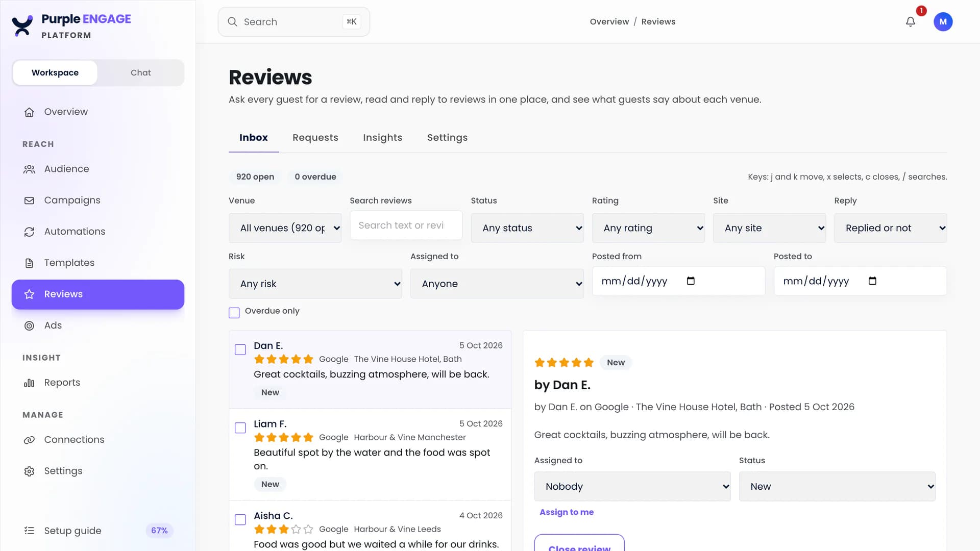Image resolution: width=980 pixels, height=551 pixels.
Task: Open the Anyone assigned-to filter dropdown
Action: (497, 284)
